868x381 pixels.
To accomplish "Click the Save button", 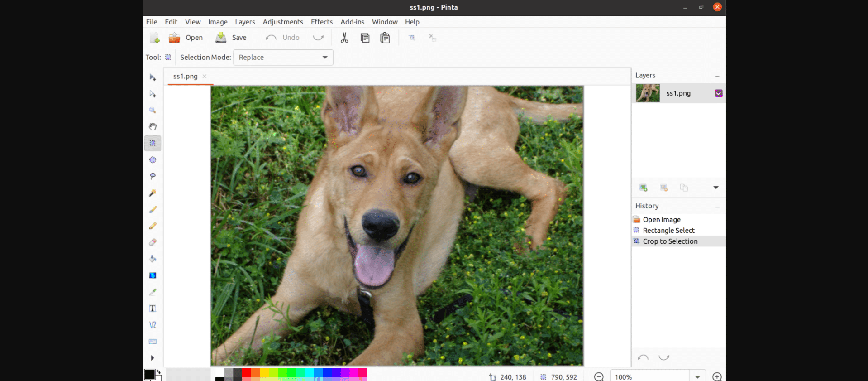I will click(231, 38).
